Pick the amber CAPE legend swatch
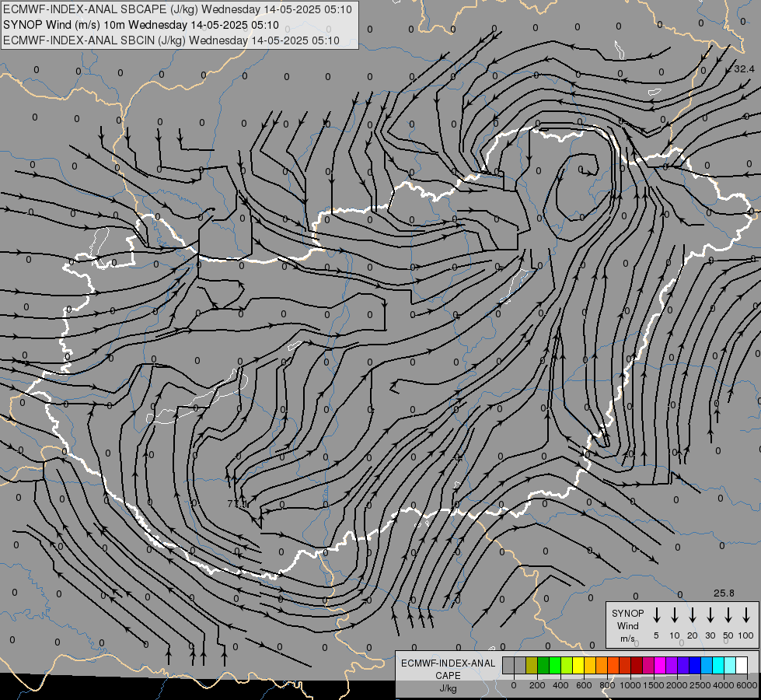 click(590, 665)
